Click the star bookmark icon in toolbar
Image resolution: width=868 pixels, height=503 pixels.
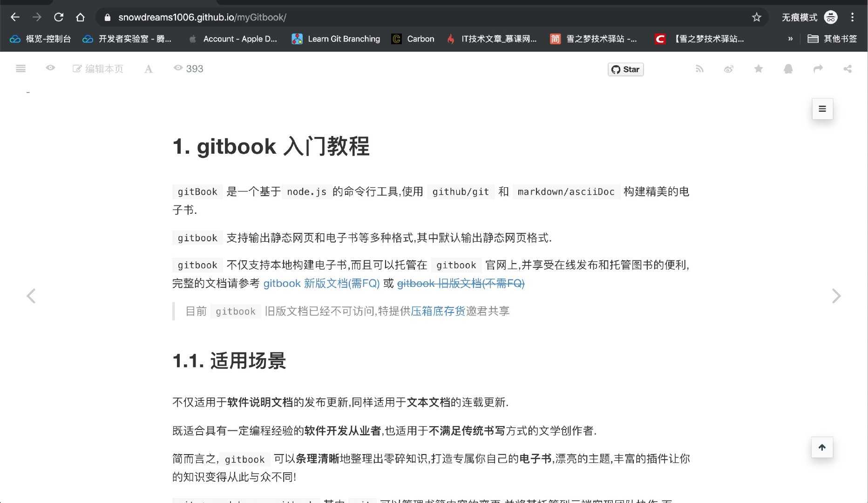(759, 69)
